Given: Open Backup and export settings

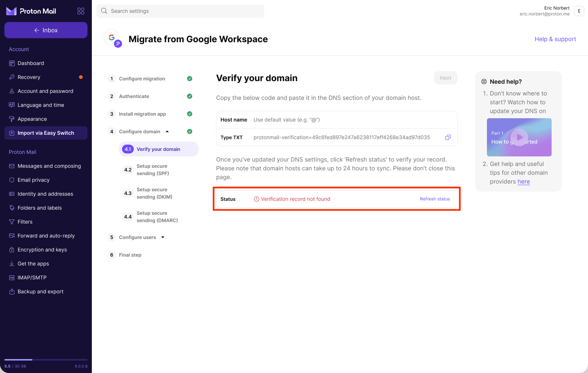Looking at the screenshot, I should coord(46,291).
